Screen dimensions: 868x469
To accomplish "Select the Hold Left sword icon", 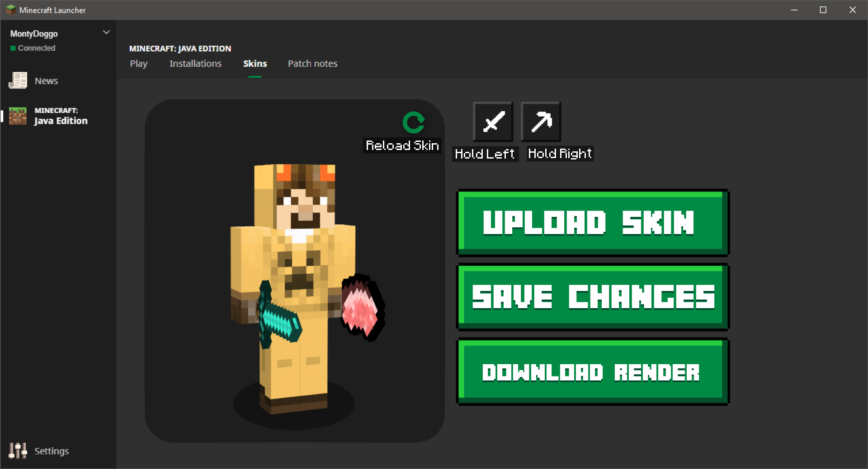I will tap(493, 122).
